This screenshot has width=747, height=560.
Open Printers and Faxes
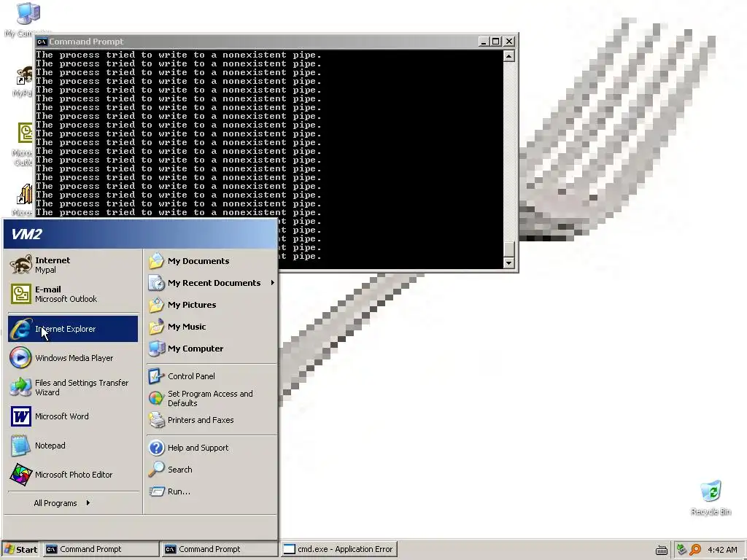212,420
